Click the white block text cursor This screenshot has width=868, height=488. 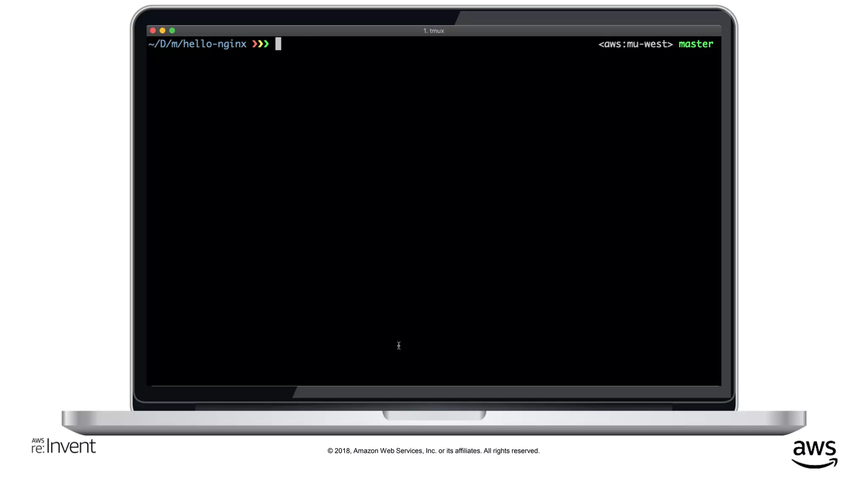[x=278, y=44]
